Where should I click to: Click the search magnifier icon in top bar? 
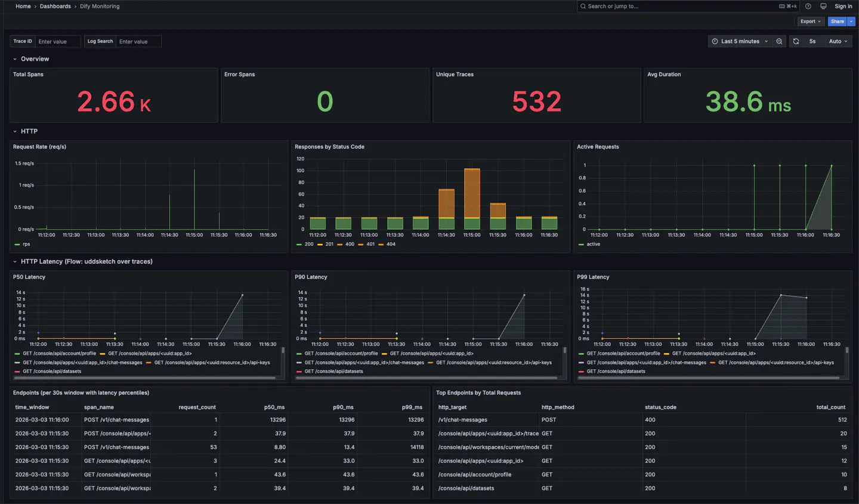[x=583, y=7]
